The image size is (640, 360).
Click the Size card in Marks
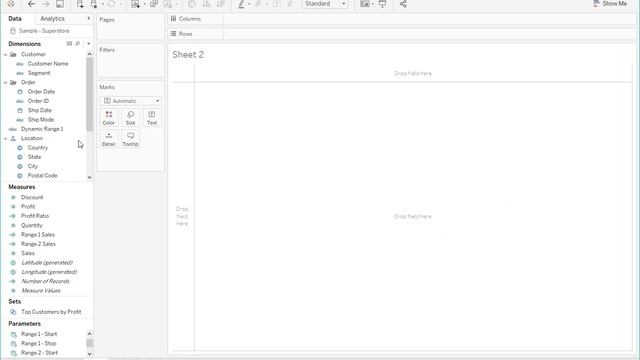(130, 118)
